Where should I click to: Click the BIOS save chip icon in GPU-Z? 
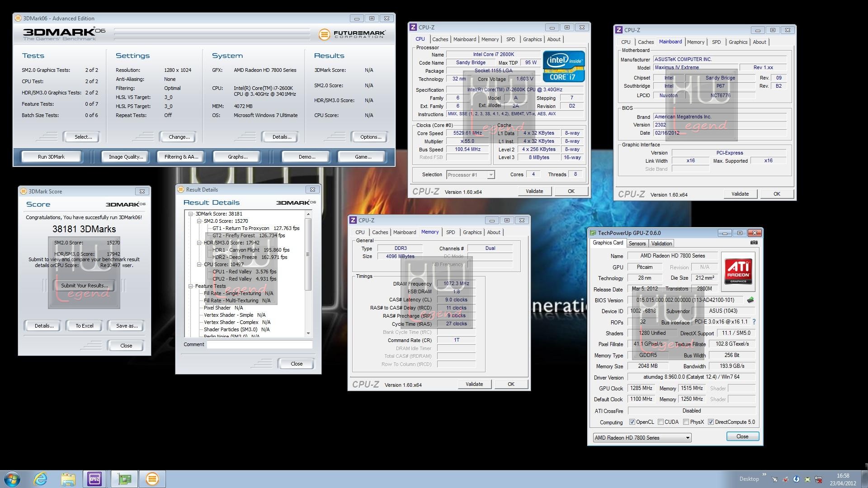point(750,300)
